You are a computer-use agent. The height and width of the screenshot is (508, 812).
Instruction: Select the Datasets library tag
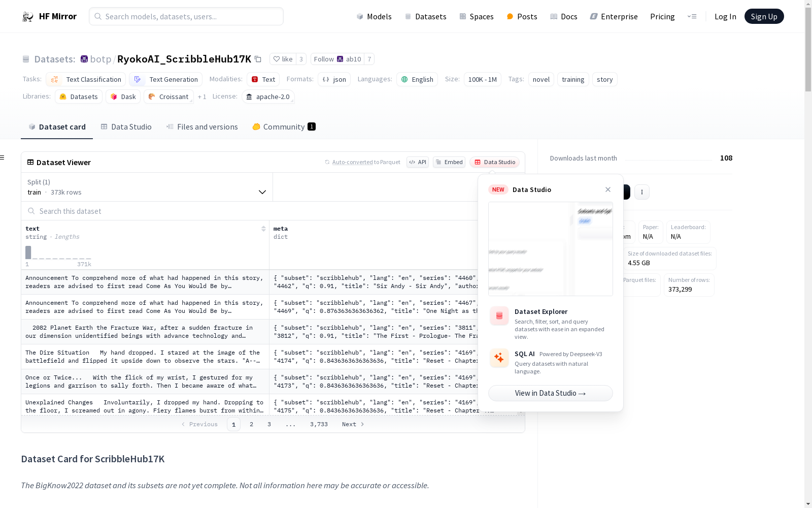tap(79, 97)
